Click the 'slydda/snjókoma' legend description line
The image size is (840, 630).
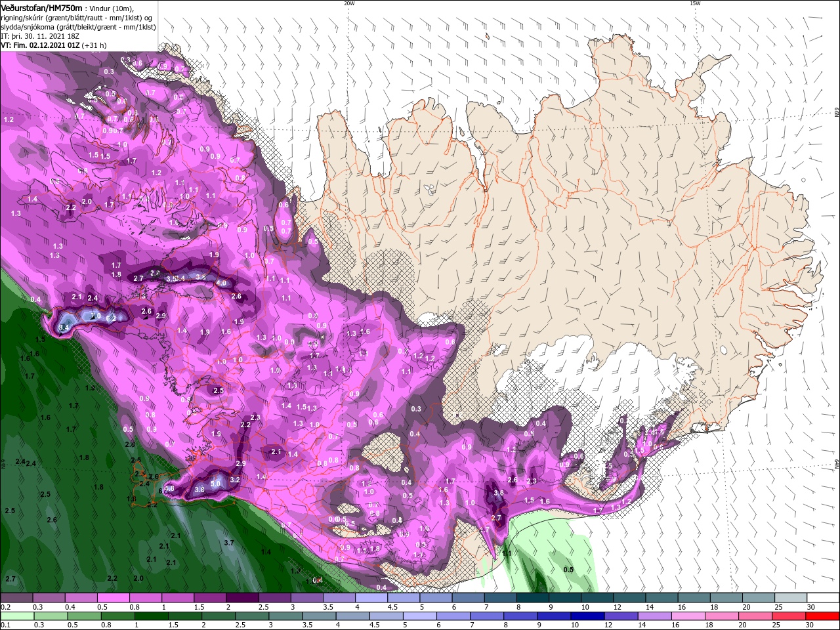[78, 26]
